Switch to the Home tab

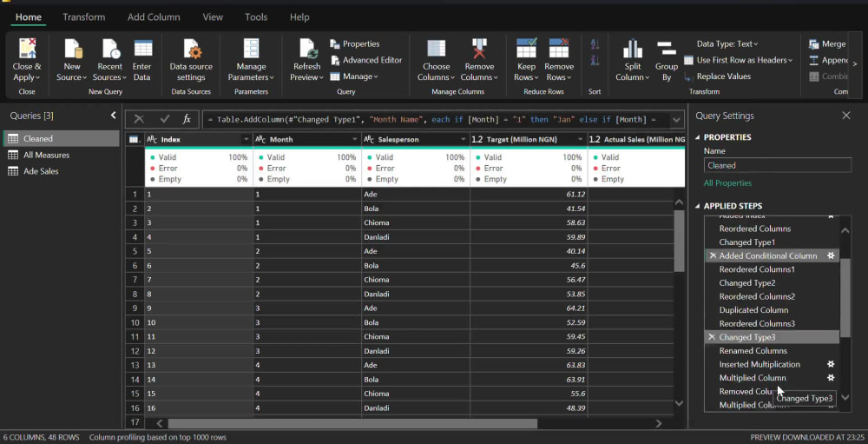click(x=29, y=17)
